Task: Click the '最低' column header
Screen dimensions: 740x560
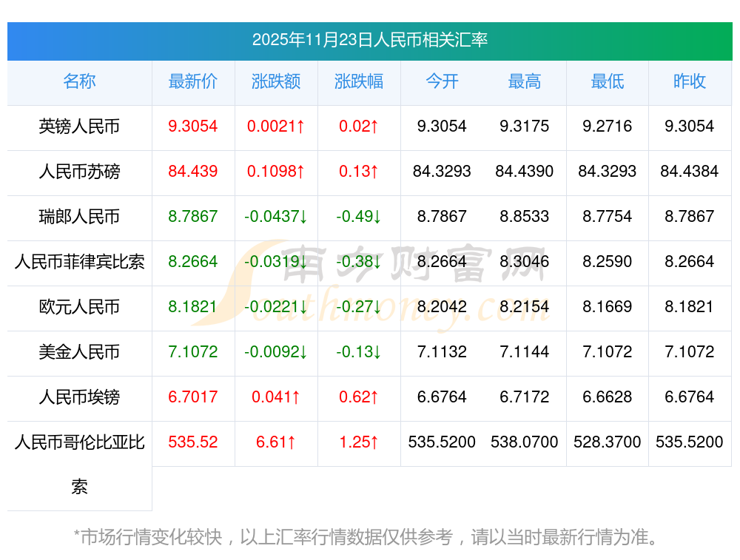Action: (x=608, y=81)
